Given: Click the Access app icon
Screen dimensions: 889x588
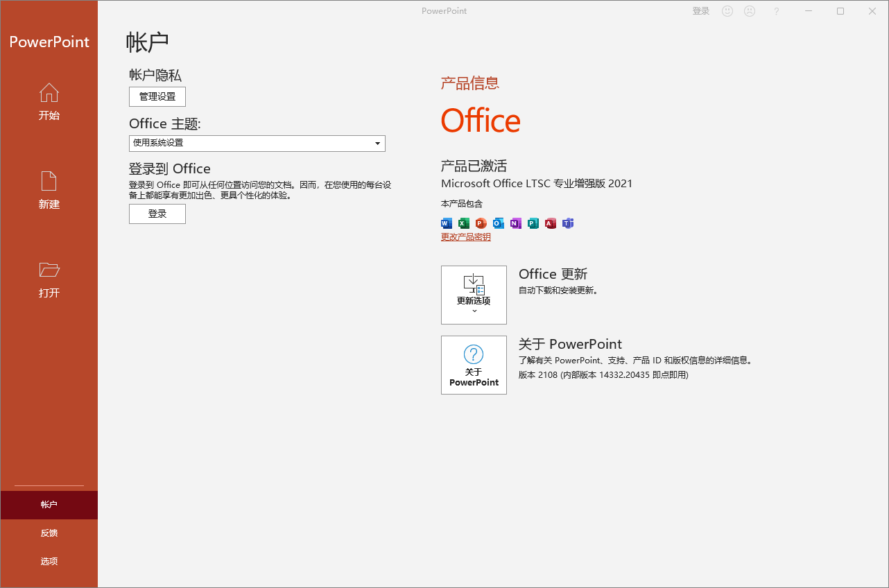Looking at the screenshot, I should (x=551, y=223).
